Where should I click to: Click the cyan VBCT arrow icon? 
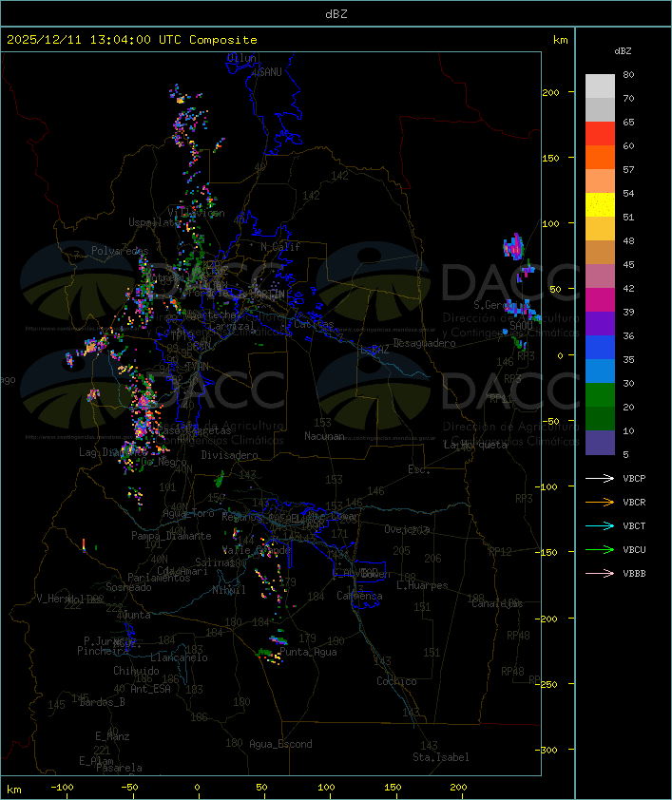pos(600,525)
